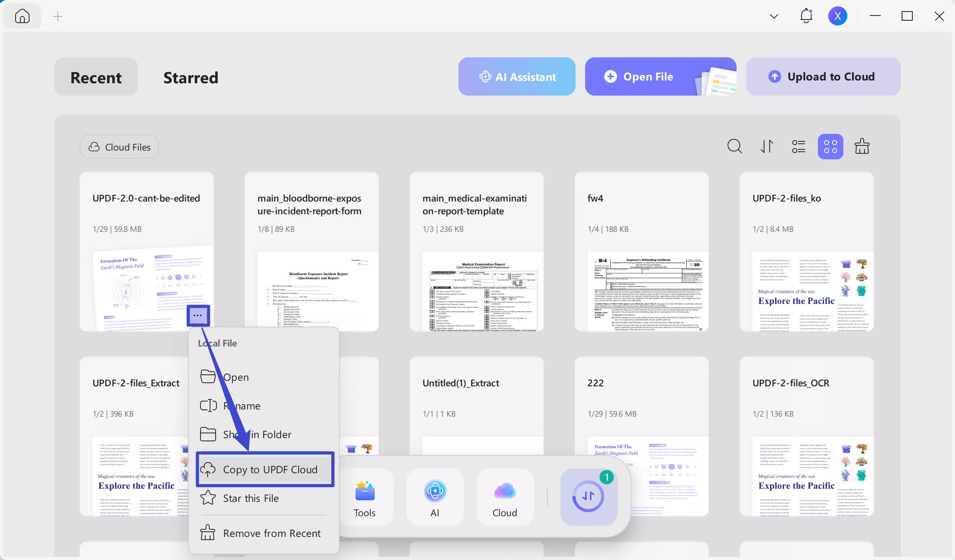This screenshot has height=560, width=955.
Task: Choose Copy to UPDF Cloud
Action: (265, 470)
